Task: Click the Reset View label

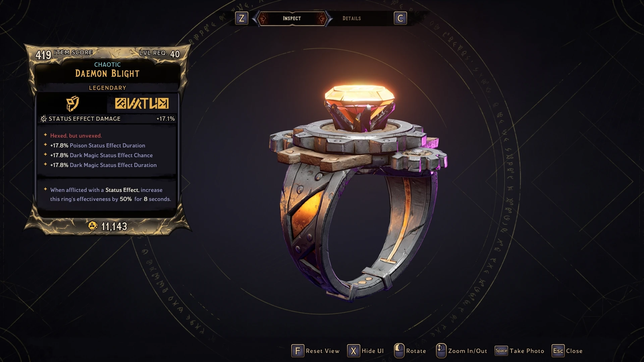Action: pyautogui.click(x=323, y=351)
